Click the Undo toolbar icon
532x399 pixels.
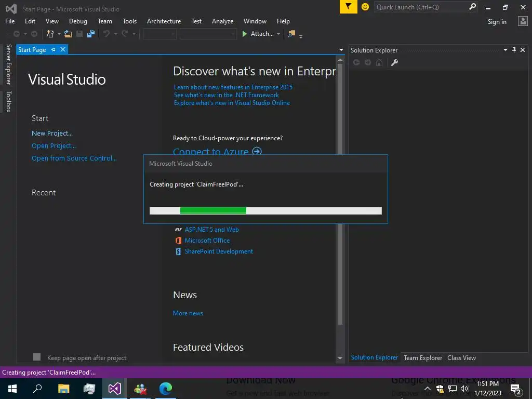coord(107,34)
